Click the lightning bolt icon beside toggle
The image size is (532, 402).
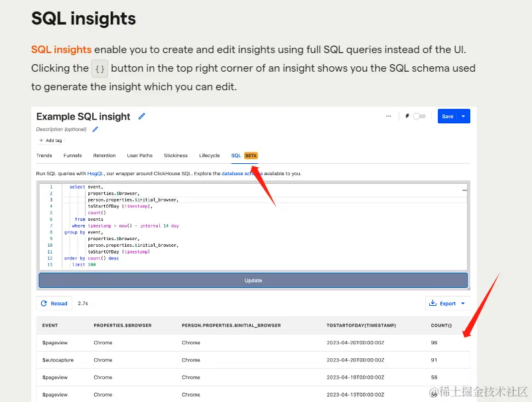pyautogui.click(x=407, y=116)
